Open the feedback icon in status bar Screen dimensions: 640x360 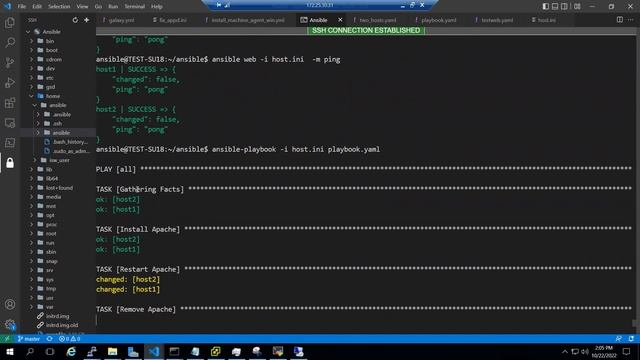point(618,339)
